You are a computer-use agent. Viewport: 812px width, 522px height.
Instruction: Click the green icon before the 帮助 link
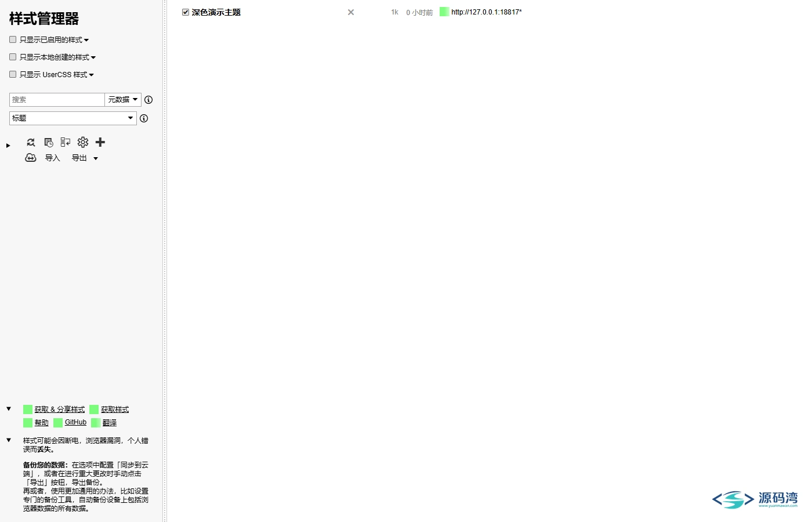coord(28,423)
